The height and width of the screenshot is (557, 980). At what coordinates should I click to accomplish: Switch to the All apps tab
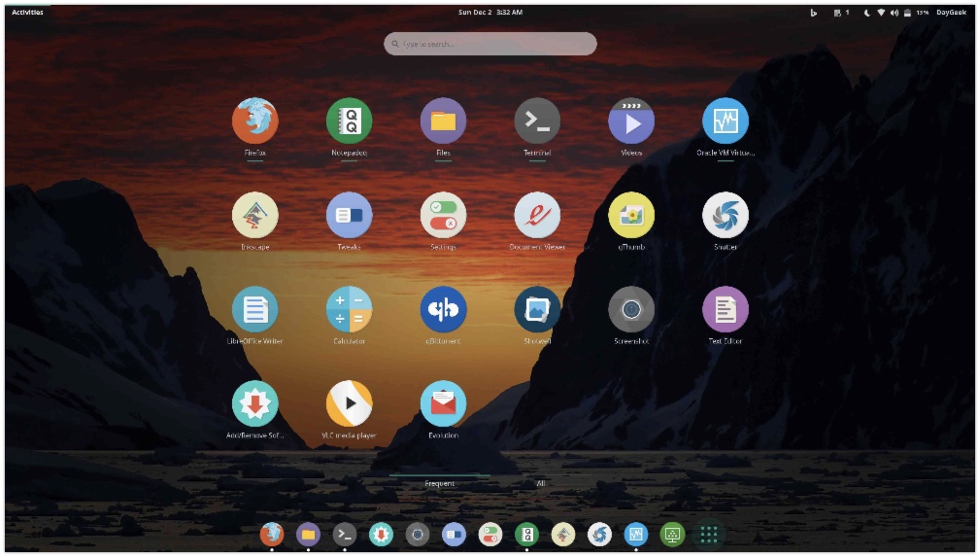pos(541,483)
